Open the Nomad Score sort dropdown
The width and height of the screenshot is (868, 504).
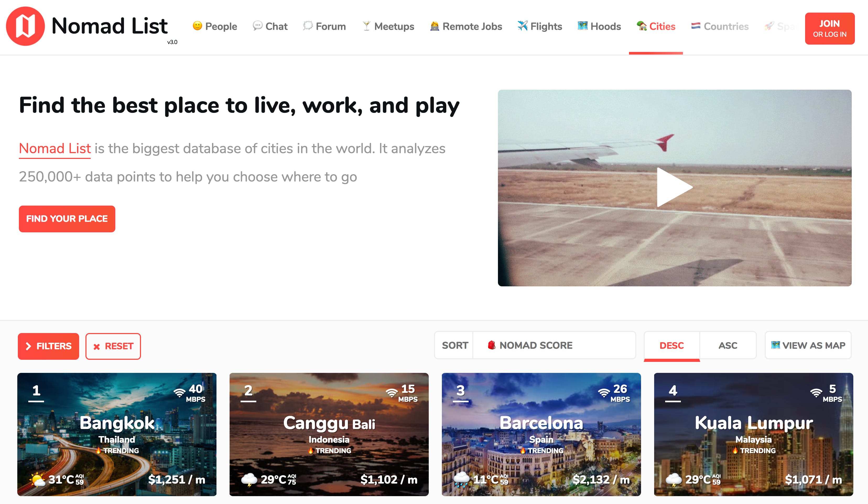tap(554, 345)
